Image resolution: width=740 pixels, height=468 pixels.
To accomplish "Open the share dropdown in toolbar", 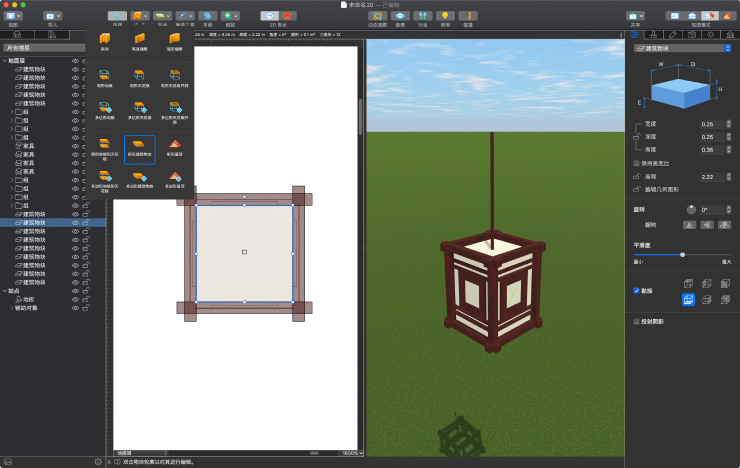I will point(635,16).
